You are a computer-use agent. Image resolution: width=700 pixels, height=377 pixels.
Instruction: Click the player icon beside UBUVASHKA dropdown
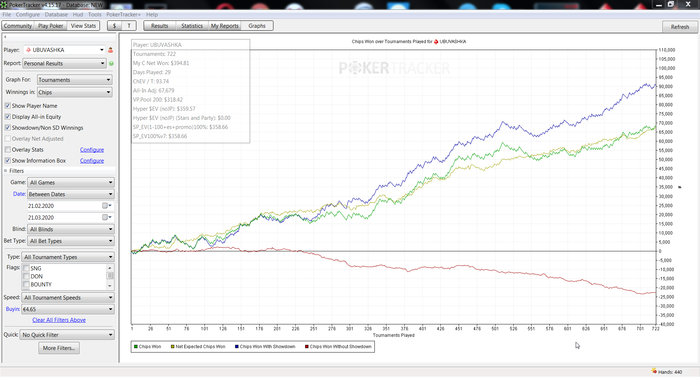pyautogui.click(x=110, y=50)
